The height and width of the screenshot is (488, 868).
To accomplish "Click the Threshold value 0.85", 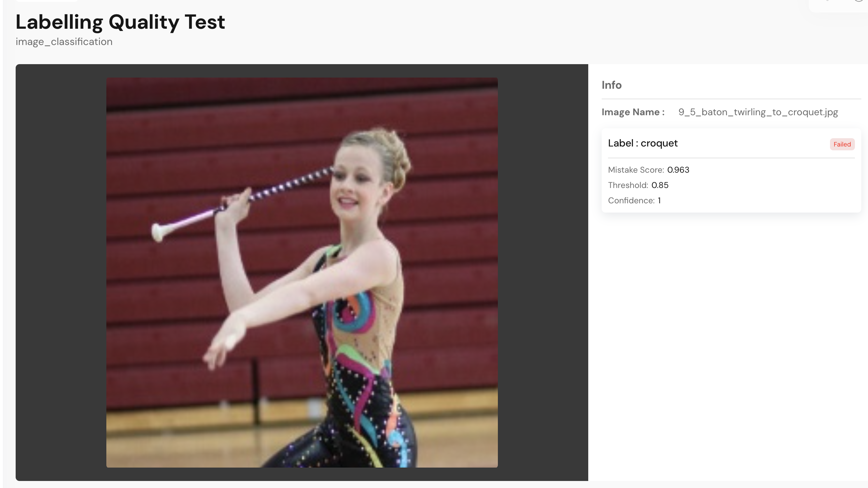I will point(660,185).
